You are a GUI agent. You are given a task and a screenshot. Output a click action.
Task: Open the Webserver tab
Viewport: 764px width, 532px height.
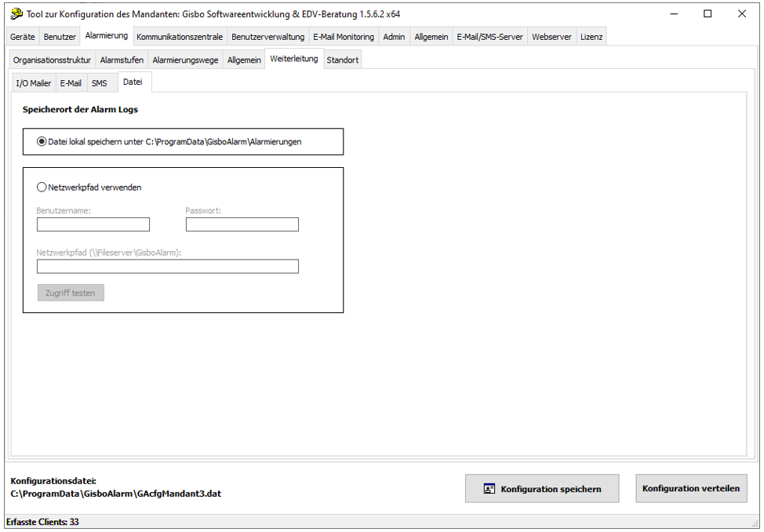click(551, 37)
